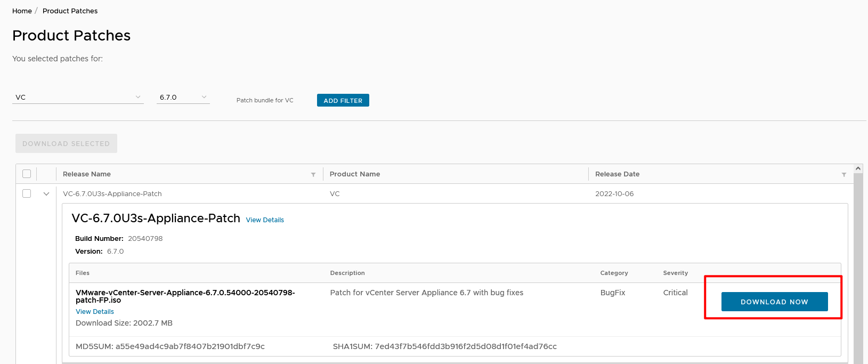
Task: Open the 6.7.0 version dropdown
Action: 183,97
